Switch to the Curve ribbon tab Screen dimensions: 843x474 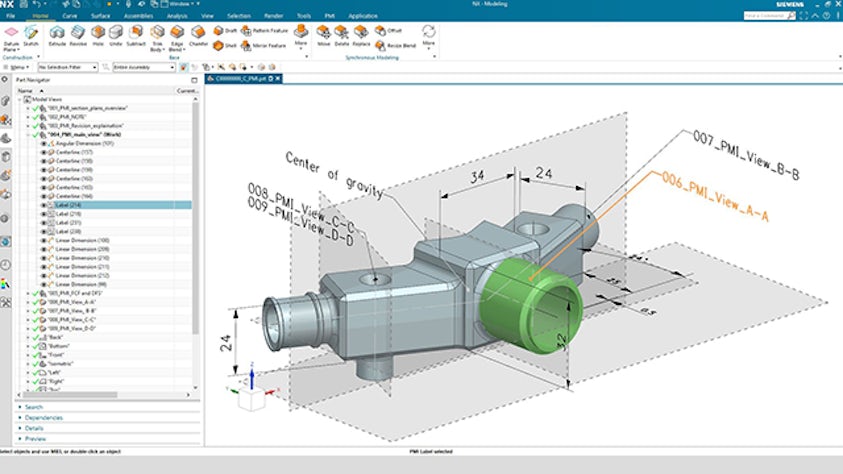69,16
